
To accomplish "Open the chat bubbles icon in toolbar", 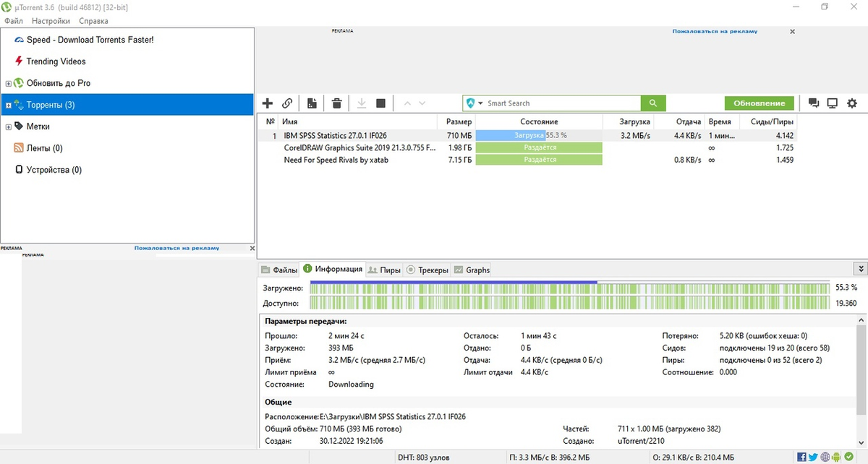I will pos(814,103).
